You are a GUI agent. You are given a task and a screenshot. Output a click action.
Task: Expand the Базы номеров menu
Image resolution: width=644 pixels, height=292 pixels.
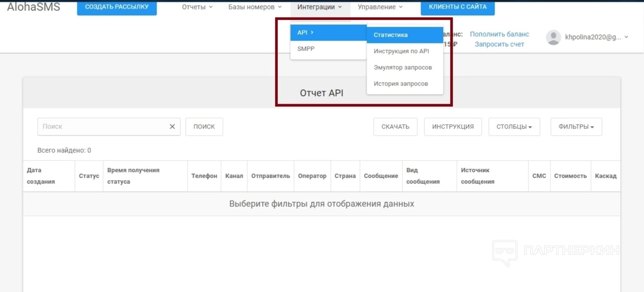255,7
